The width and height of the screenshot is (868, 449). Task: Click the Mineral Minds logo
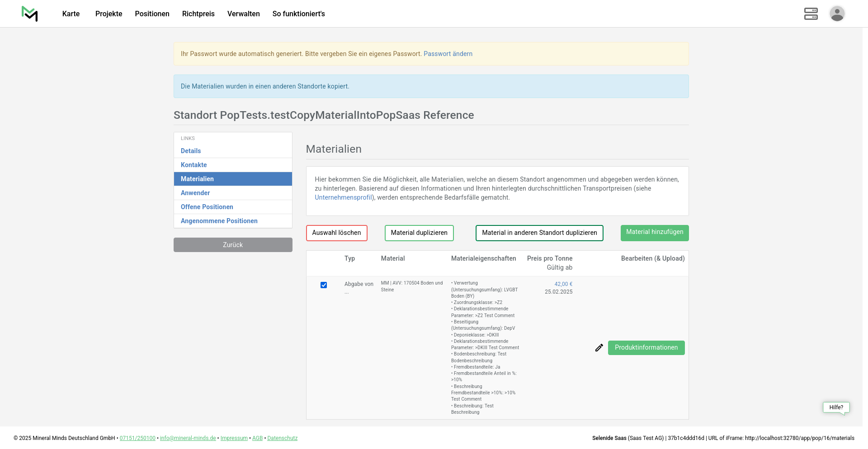[x=29, y=14]
